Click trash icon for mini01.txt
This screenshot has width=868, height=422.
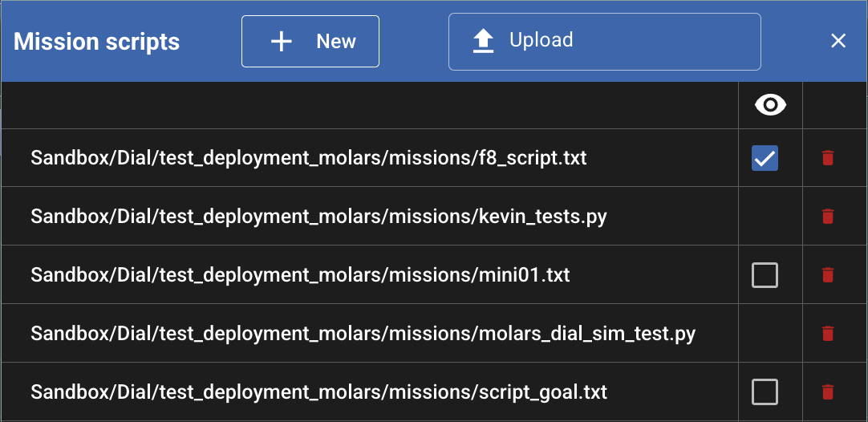click(828, 275)
